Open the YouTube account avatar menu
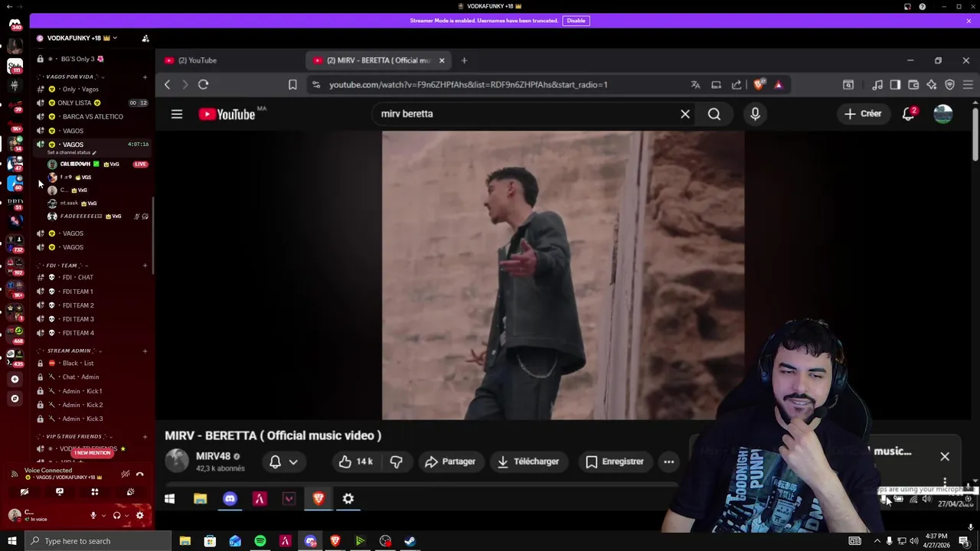Viewport: 980px width, 551px height. point(943,114)
